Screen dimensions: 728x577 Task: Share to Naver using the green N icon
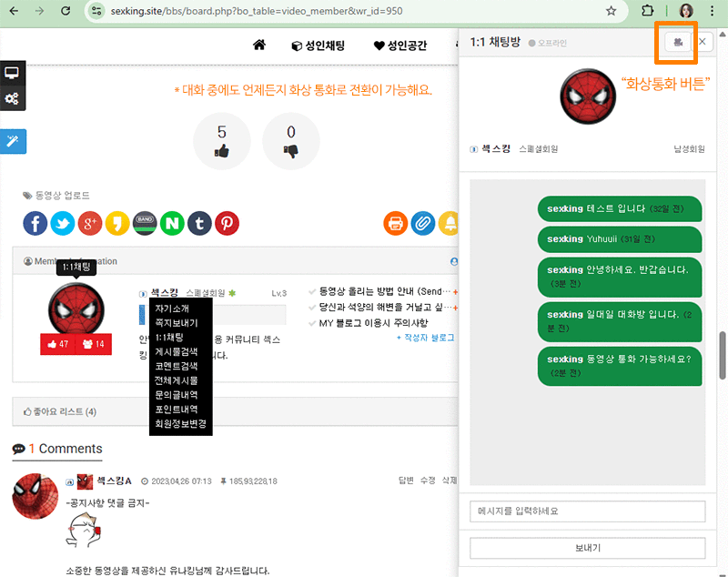pyautogui.click(x=172, y=223)
